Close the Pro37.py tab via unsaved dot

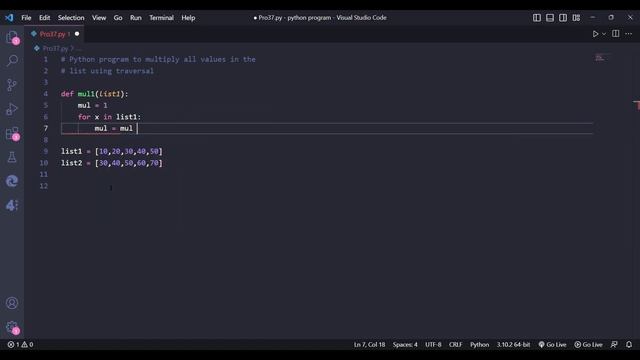click(77, 34)
